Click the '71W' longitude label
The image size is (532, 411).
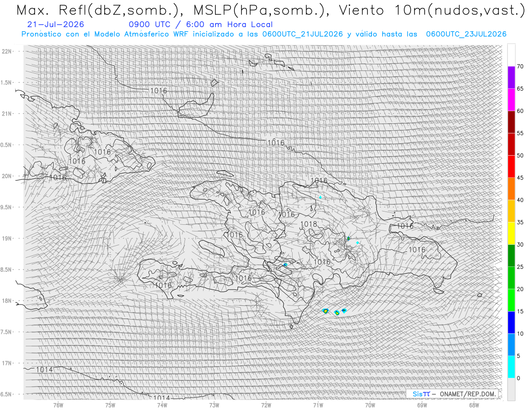pos(318,405)
